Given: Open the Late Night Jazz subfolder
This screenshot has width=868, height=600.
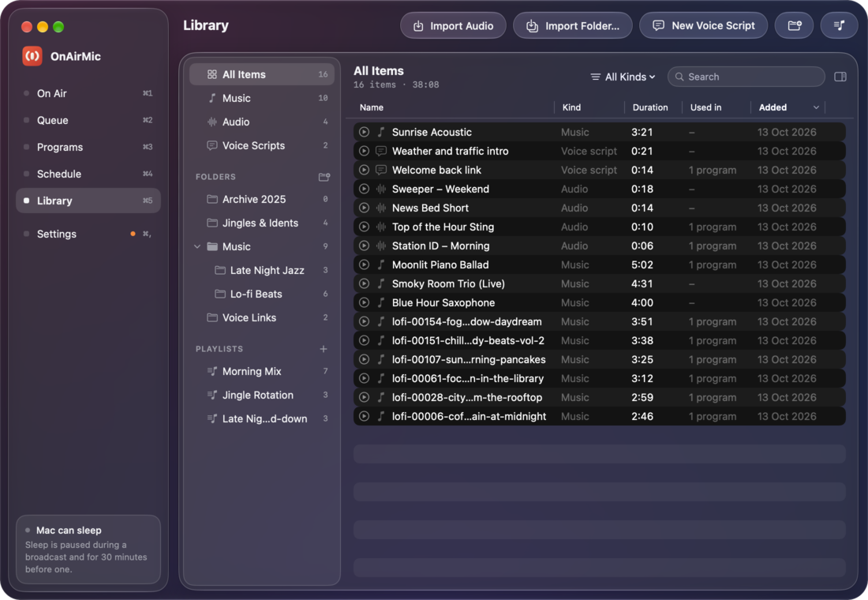Looking at the screenshot, I should (x=262, y=270).
